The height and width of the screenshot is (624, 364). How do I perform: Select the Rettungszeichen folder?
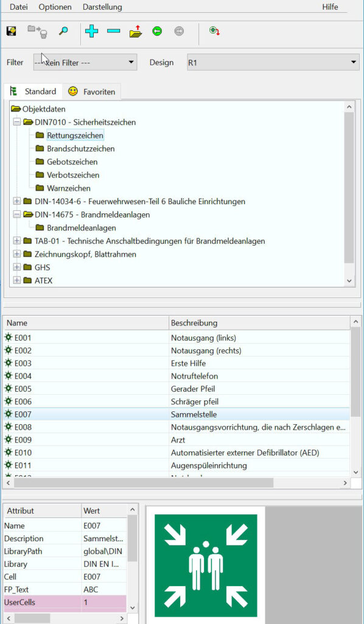[75, 135]
